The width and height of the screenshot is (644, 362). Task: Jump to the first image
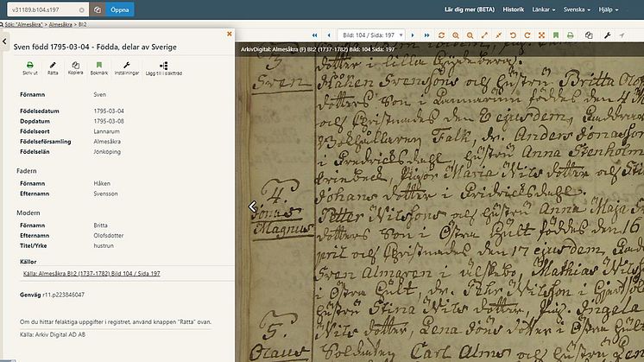(x=314, y=35)
